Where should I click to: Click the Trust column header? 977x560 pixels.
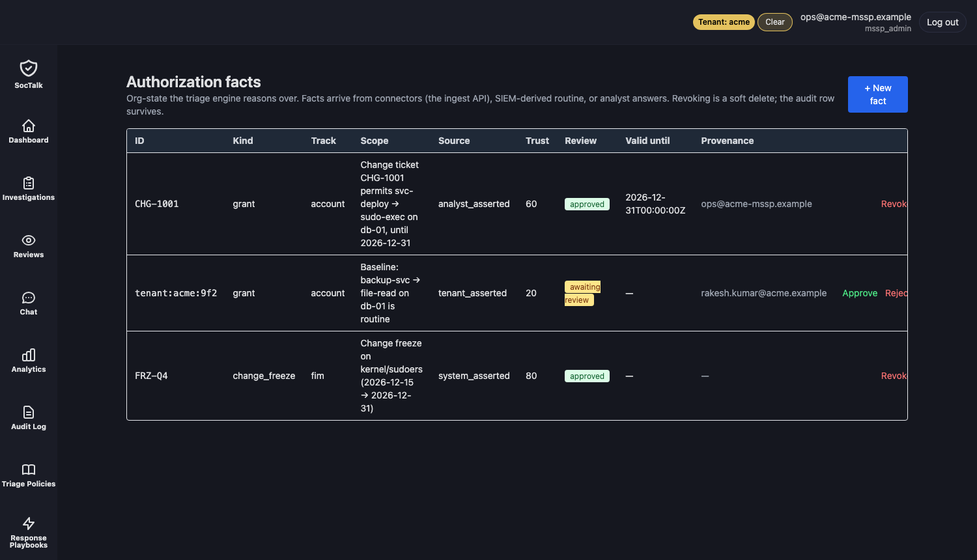click(537, 141)
